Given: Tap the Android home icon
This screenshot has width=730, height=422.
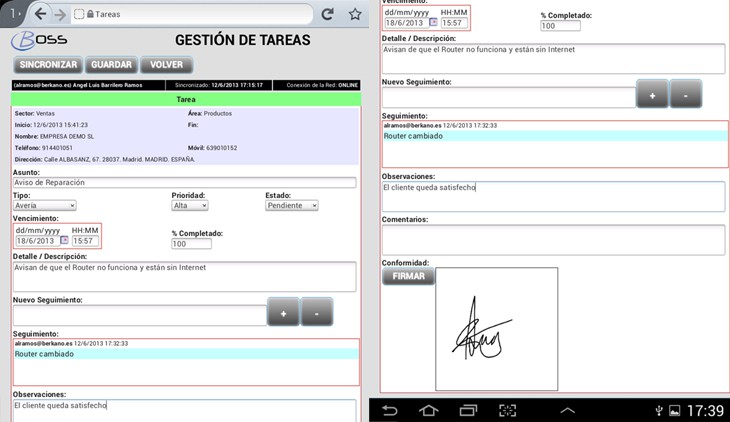Looking at the screenshot, I should tap(428, 410).
